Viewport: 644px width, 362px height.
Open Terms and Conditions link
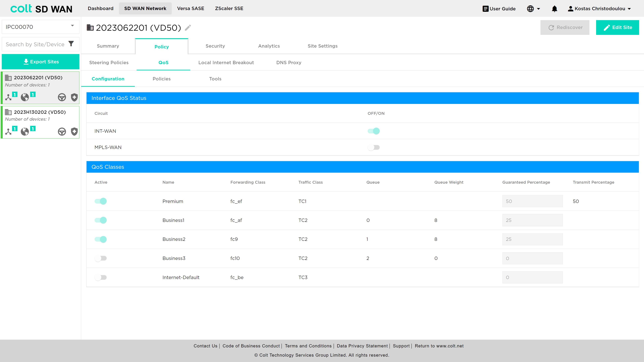click(308, 346)
